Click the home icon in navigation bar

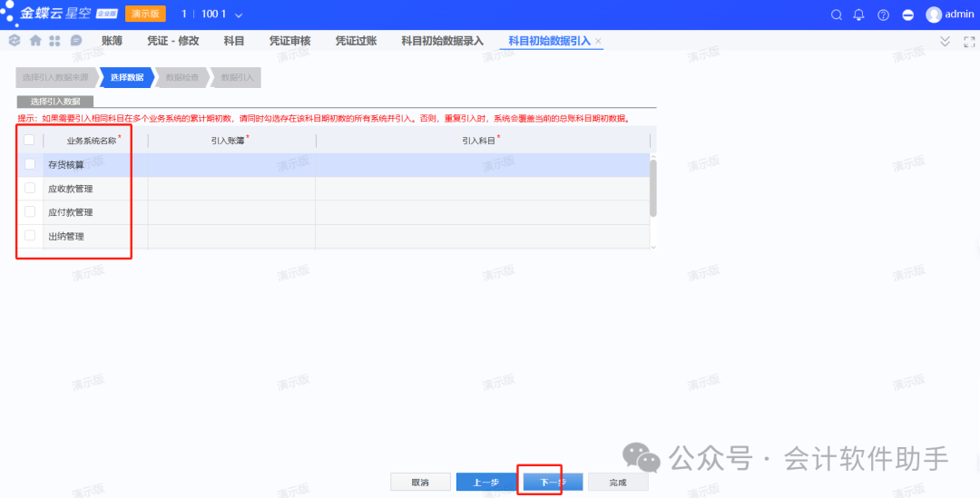click(x=35, y=41)
